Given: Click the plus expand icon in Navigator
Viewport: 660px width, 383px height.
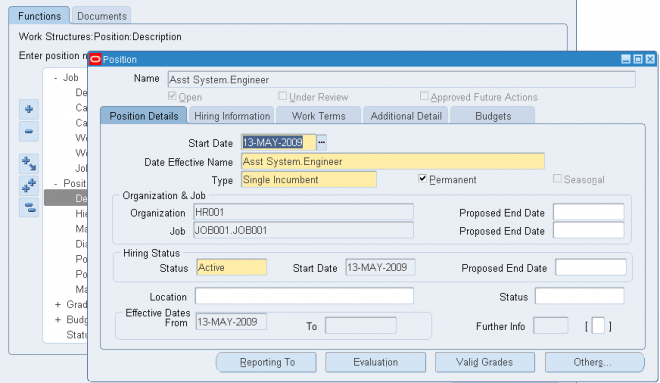Looking at the screenshot, I should click(x=29, y=109).
